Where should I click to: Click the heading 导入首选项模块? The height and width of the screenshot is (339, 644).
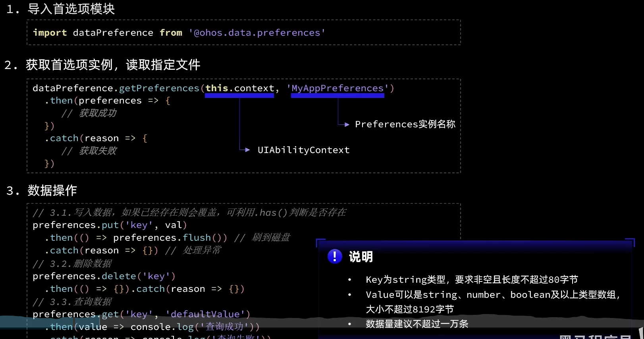pos(71,9)
